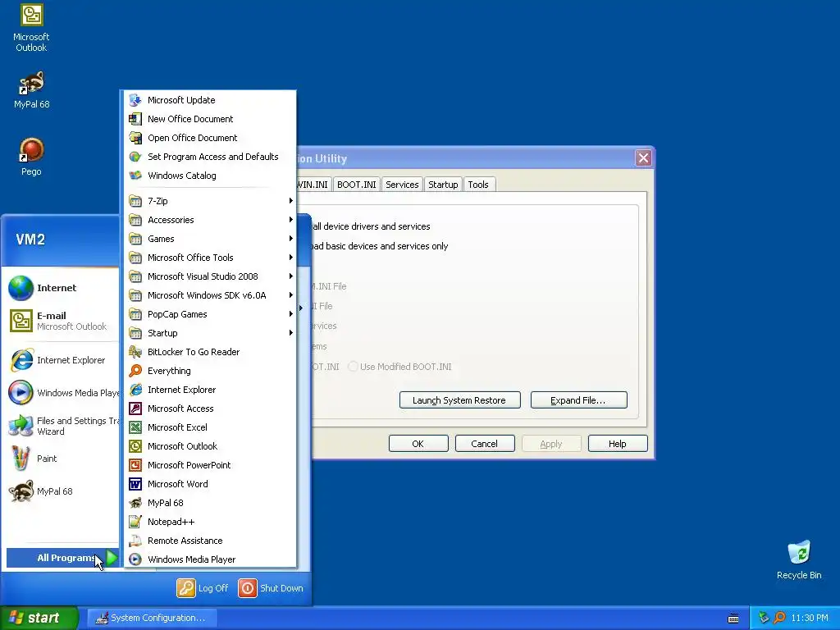This screenshot has width=840, height=630.
Task: Switch to the Tools tab
Action: tap(478, 185)
